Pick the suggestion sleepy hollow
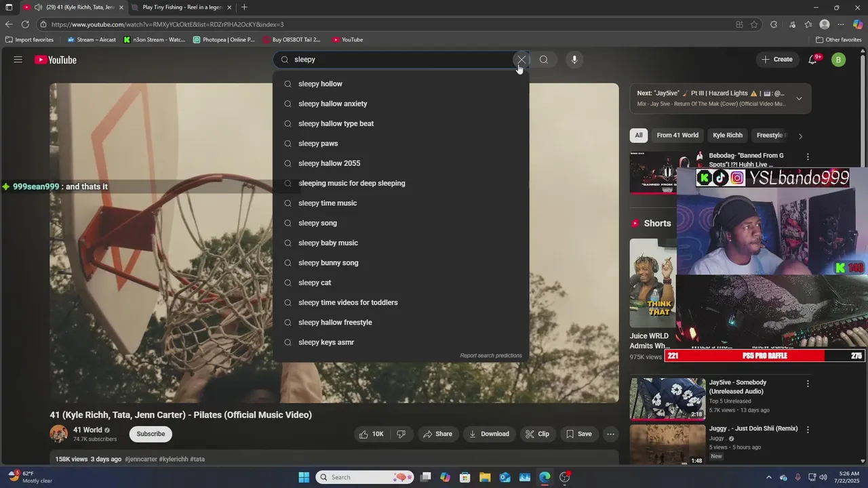Viewport: 868px width, 488px height. coord(401,84)
